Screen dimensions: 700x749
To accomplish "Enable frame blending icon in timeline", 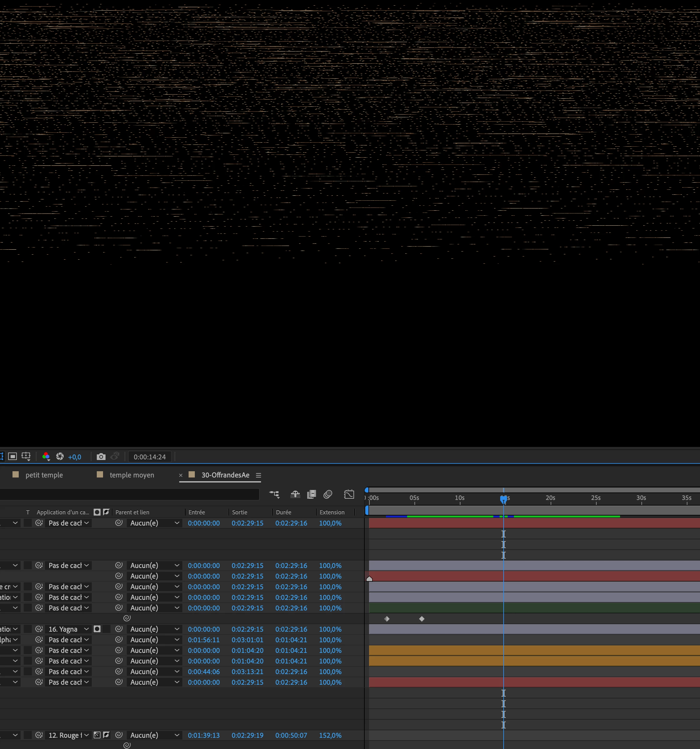I will (311, 494).
